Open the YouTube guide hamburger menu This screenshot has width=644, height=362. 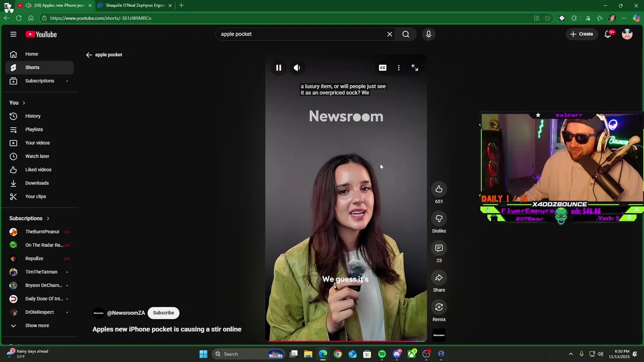(x=14, y=34)
